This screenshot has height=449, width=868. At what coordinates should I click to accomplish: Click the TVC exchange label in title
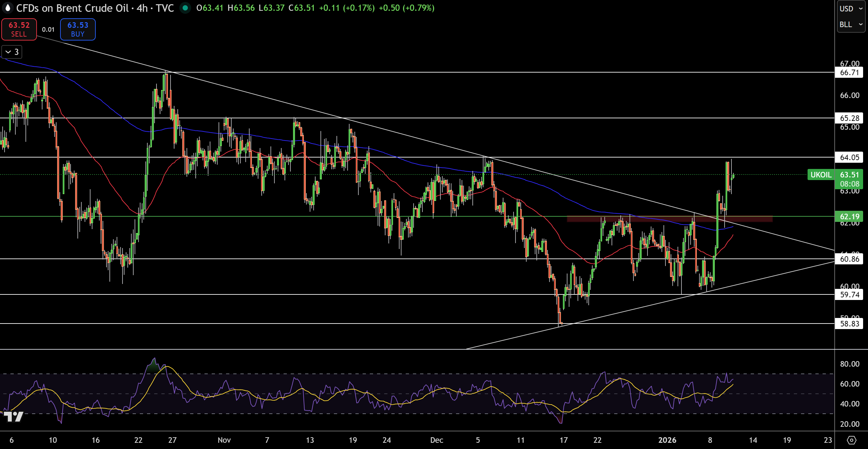165,8
